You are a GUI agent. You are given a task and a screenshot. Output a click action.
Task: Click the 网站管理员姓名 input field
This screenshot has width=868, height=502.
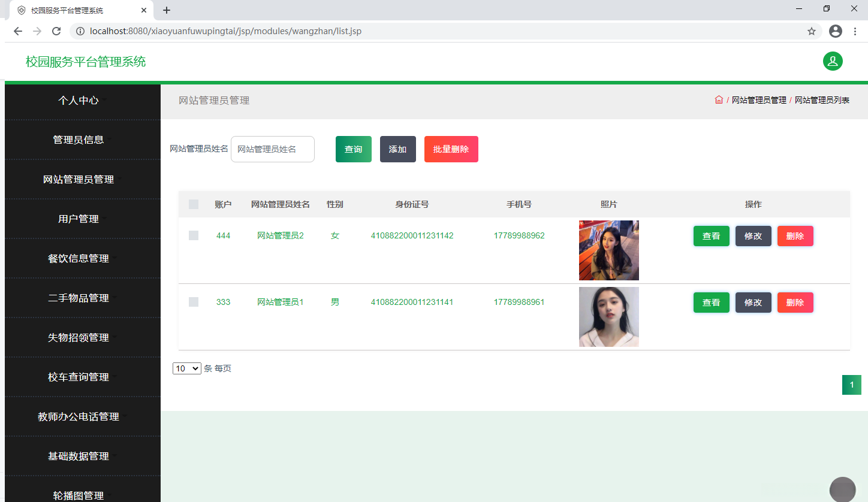272,149
